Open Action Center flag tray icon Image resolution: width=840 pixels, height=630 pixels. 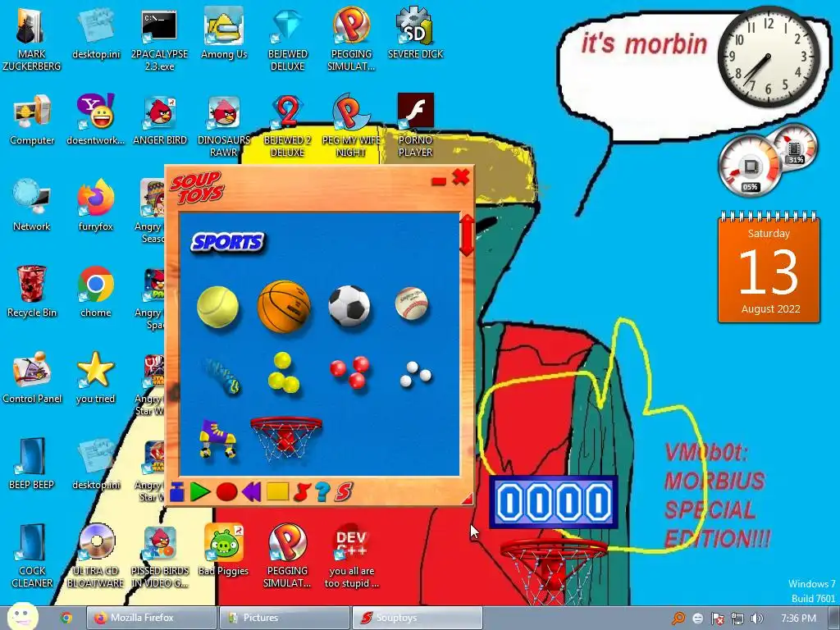coord(717,619)
